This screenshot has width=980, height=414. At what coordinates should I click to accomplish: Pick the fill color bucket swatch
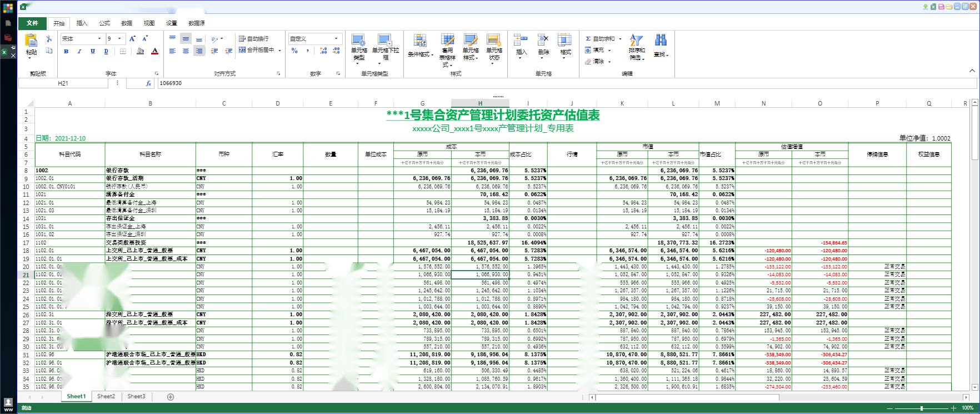click(141, 51)
